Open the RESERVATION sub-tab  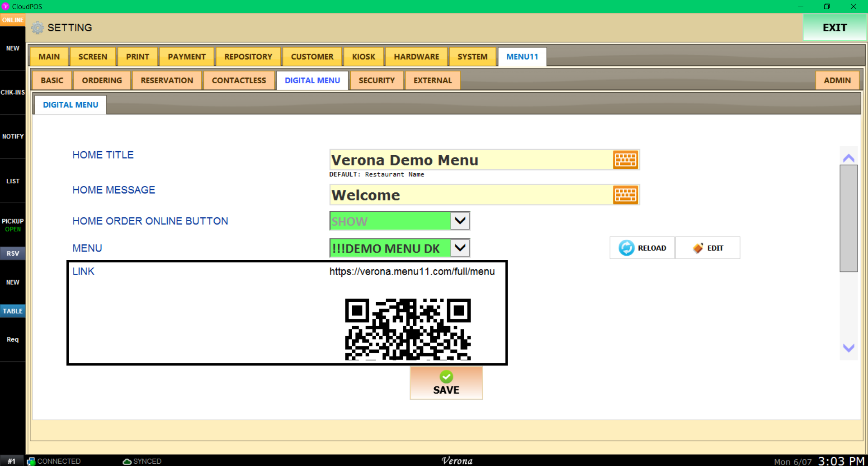tap(167, 81)
